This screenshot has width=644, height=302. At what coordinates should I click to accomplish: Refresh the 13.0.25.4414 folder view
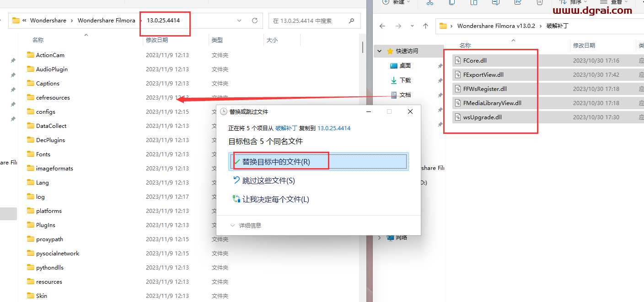coord(255,21)
